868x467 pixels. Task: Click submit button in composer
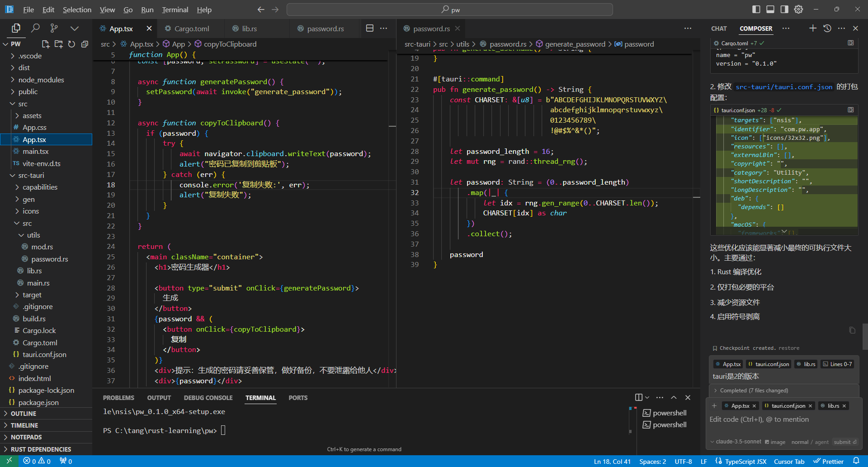click(x=845, y=442)
